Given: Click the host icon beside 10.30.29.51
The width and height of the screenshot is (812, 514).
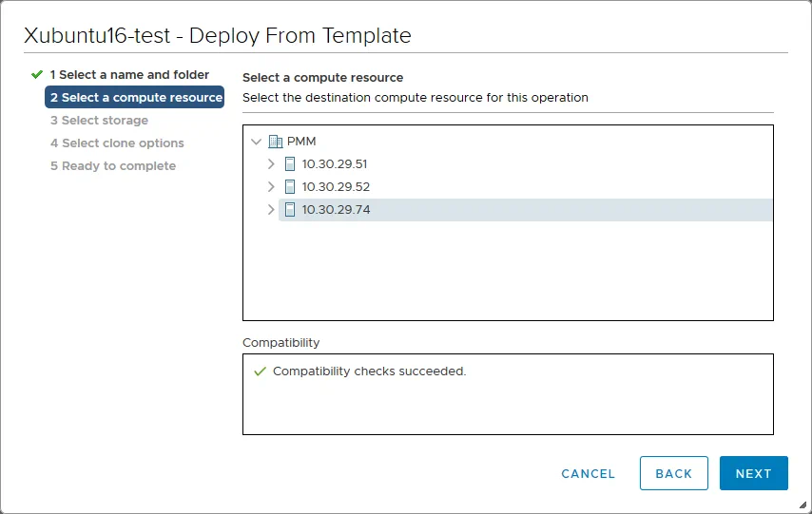Looking at the screenshot, I should click(291, 164).
